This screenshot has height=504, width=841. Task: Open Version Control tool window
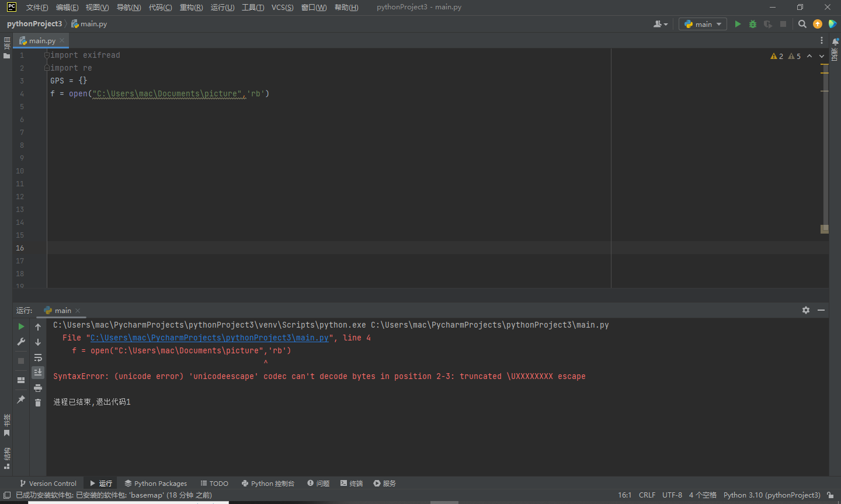(48, 484)
